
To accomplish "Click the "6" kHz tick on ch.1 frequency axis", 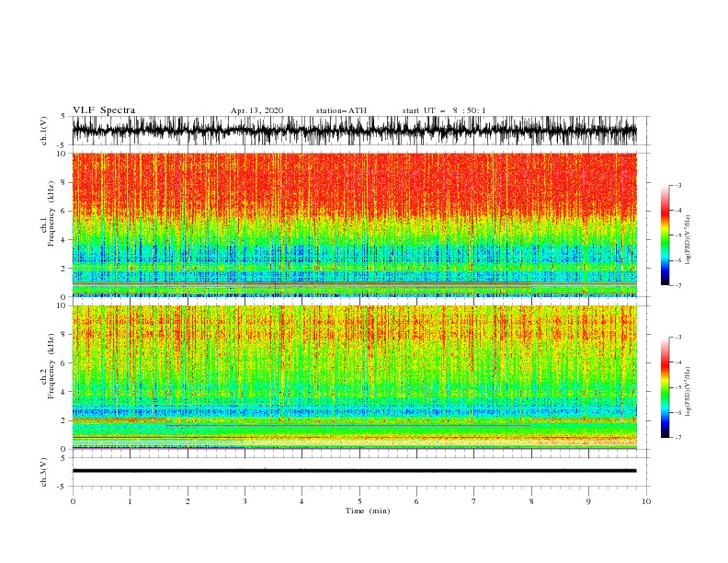I will 63,211.
